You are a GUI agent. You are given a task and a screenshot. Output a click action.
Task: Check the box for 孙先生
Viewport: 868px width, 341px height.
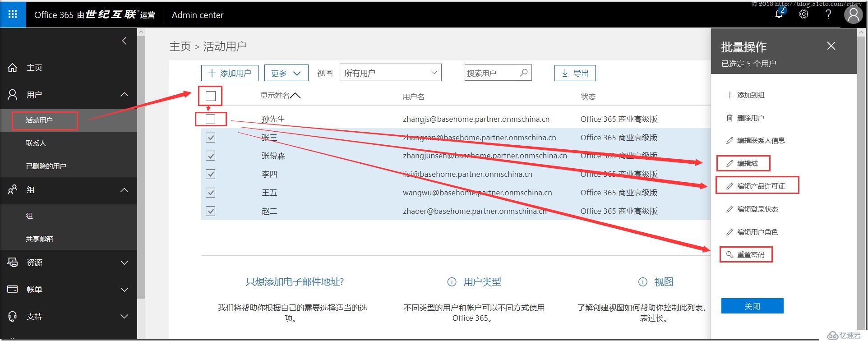pyautogui.click(x=210, y=119)
